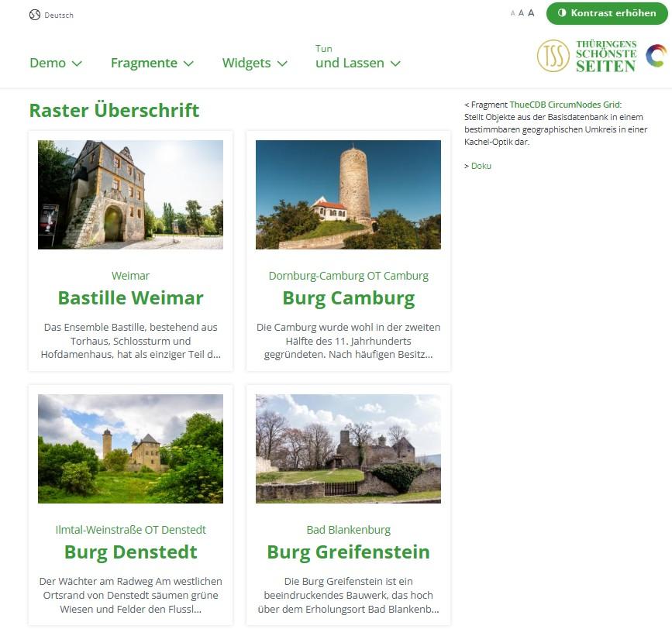Click the Dornburg-Camburg OT Camburg label
Screen dimensions: 672x629
tap(349, 277)
